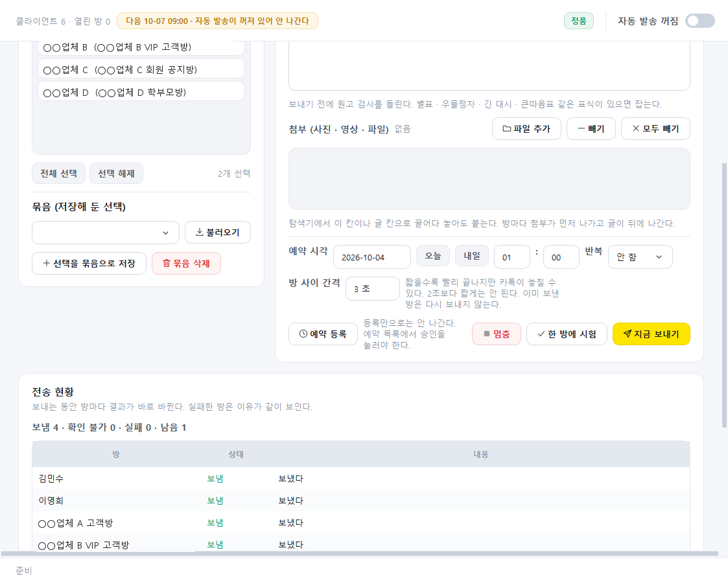
Task: Click the hour field showing 01
Action: (511, 257)
